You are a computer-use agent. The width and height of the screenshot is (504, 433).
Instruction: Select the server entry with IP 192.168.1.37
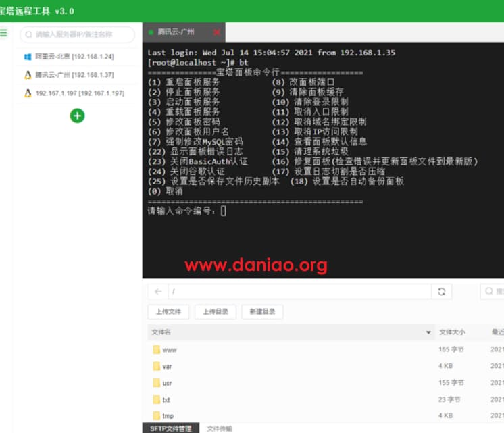[x=76, y=75]
